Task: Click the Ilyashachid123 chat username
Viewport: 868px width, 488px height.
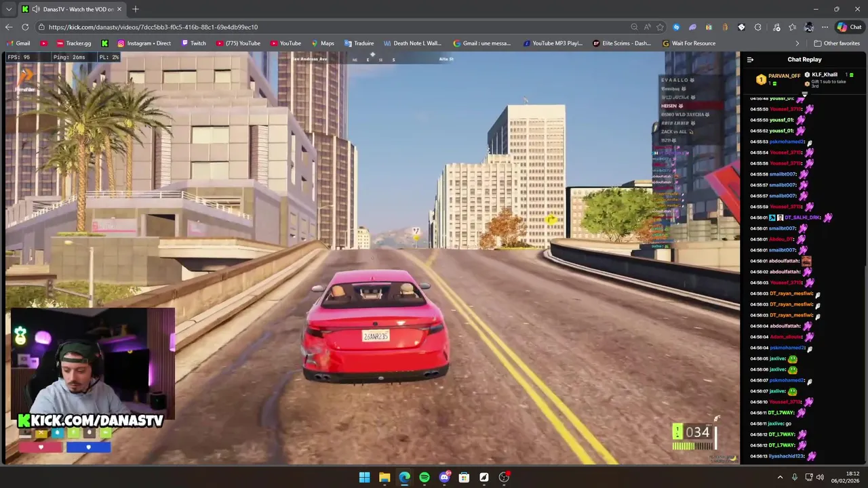Action: click(x=785, y=456)
